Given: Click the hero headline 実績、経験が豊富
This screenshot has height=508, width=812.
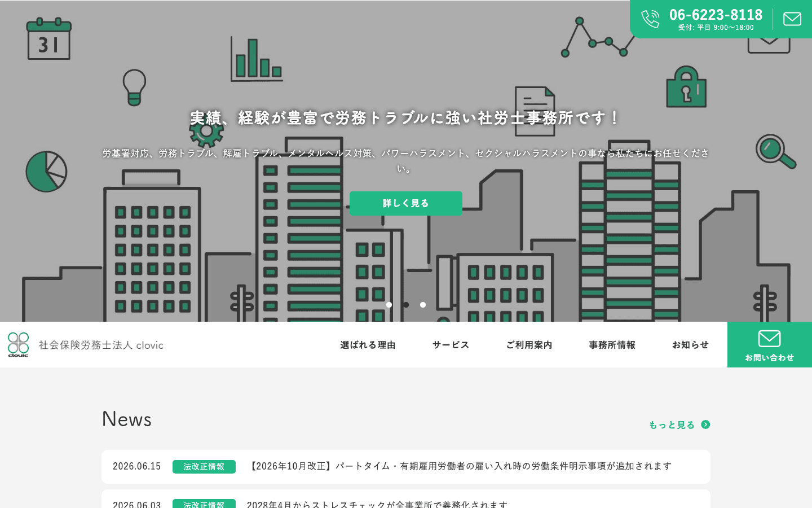Looking at the screenshot, I should 406,118.
